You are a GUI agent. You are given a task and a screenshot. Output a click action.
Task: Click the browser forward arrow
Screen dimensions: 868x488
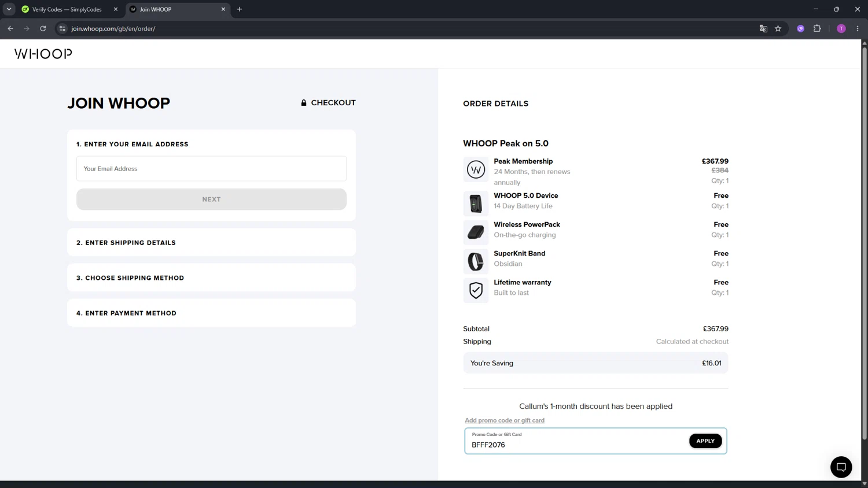27,28
